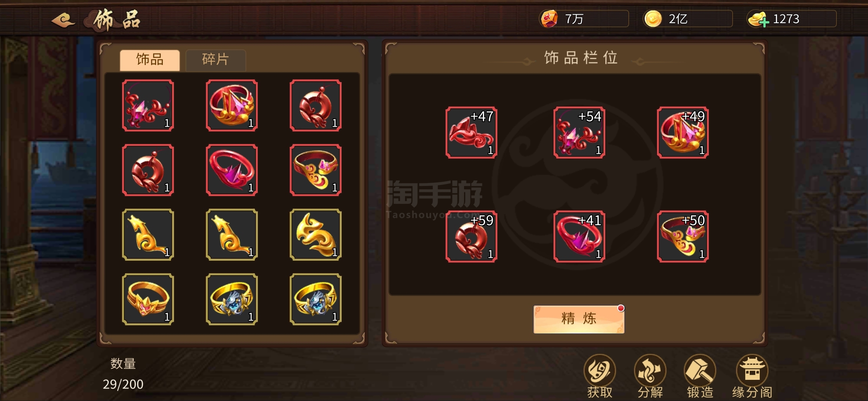868x401 pixels.
Task: Select the equipped +54 necklace slot
Action: tap(579, 133)
